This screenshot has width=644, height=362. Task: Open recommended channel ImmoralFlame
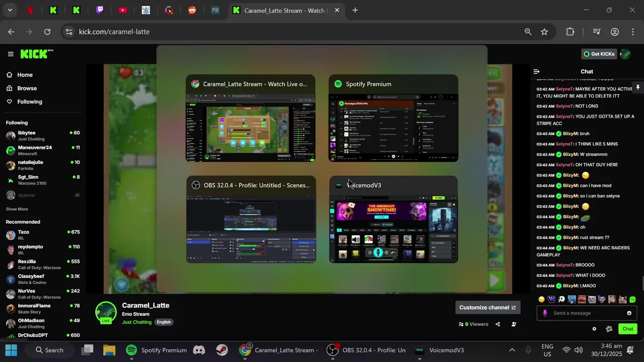43,308
